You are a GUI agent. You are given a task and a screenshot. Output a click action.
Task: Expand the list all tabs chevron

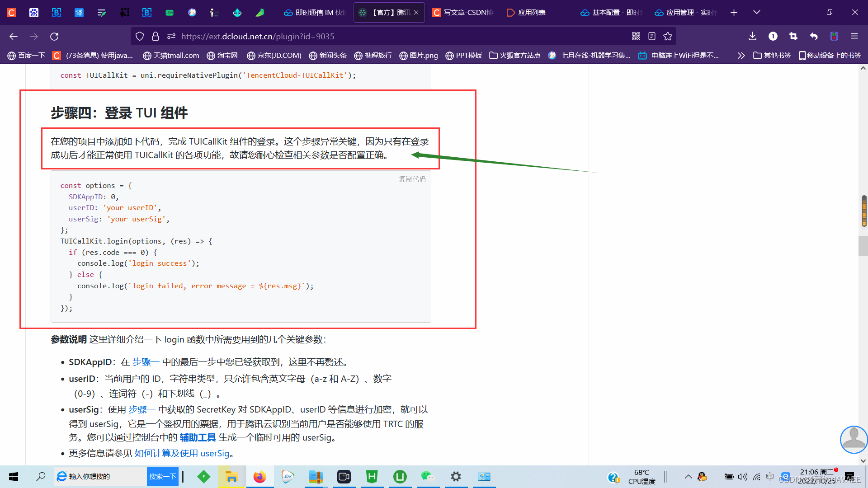point(757,12)
